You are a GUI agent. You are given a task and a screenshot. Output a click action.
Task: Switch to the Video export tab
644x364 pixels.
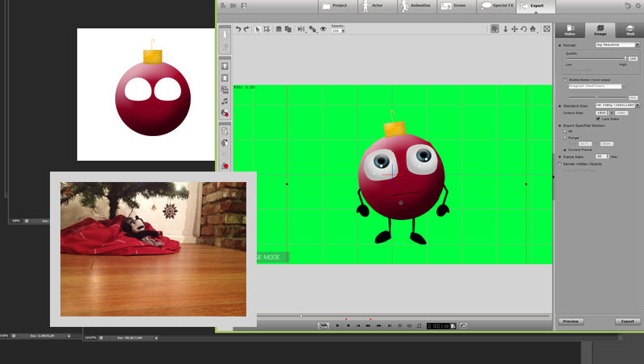tap(570, 31)
